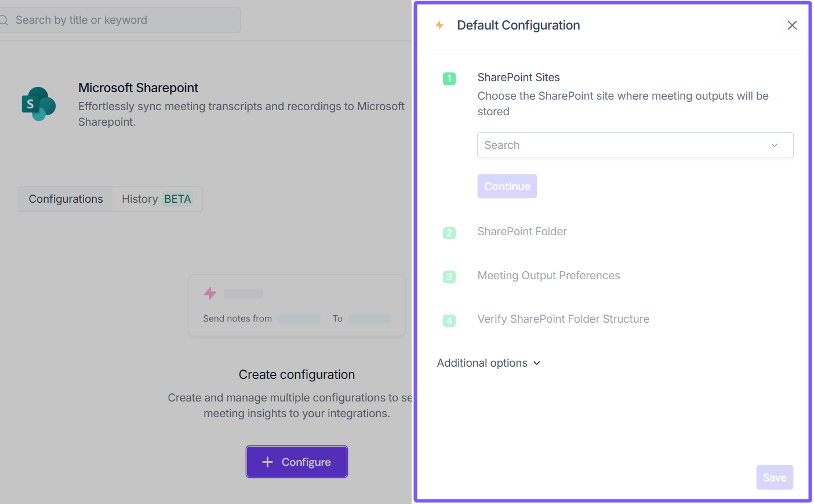Click the Microsoft Sharepoint logo icon

38,104
